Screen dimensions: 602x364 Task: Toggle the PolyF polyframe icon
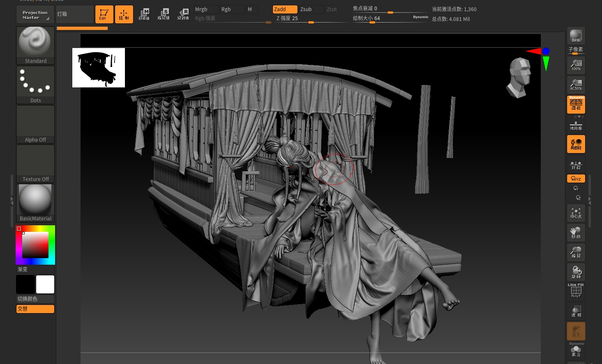[576, 291]
